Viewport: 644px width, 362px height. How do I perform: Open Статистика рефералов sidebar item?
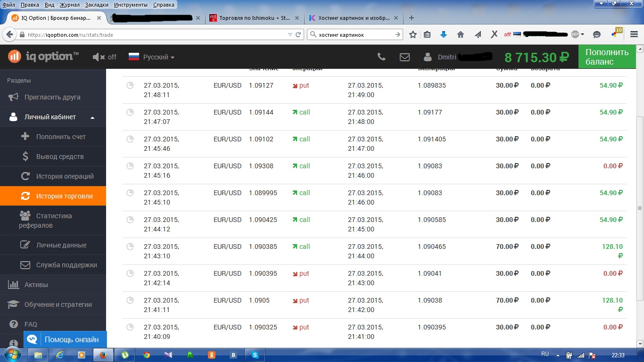point(53,221)
